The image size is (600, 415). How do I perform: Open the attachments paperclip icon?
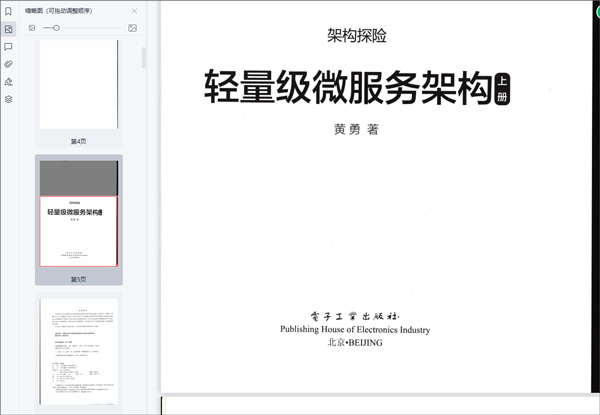coord(8,64)
